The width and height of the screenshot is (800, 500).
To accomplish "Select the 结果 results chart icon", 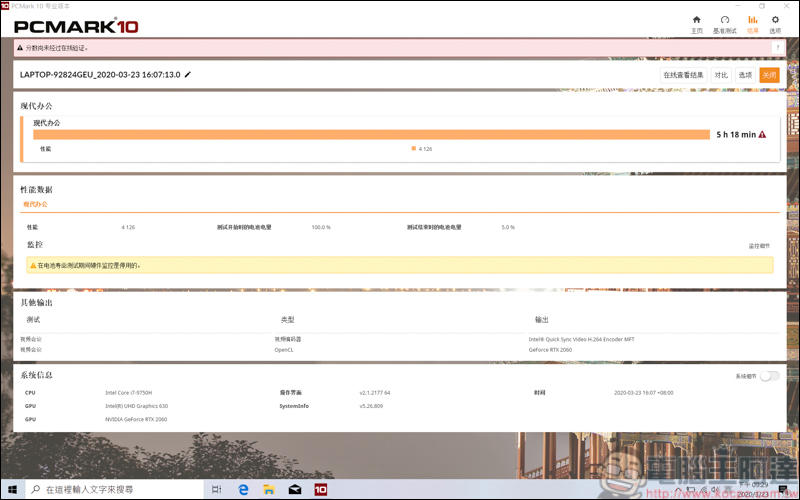I will pos(753,23).
